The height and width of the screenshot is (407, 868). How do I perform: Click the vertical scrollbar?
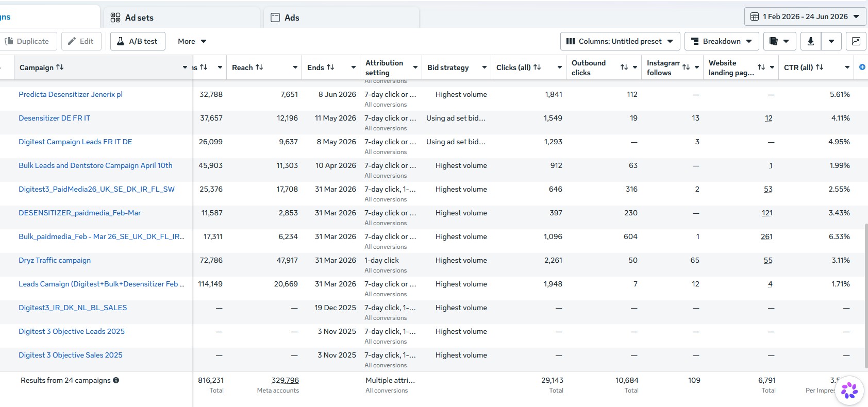[866, 296]
